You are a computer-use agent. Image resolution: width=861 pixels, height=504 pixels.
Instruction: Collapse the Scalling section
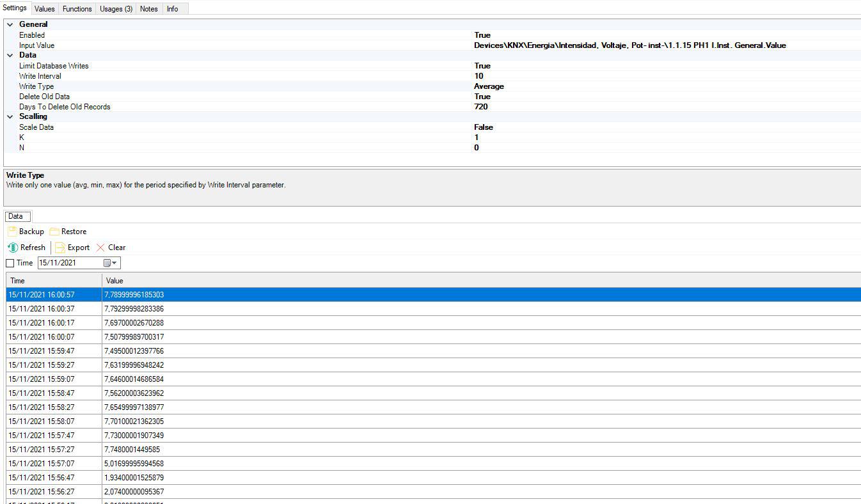pos(10,116)
